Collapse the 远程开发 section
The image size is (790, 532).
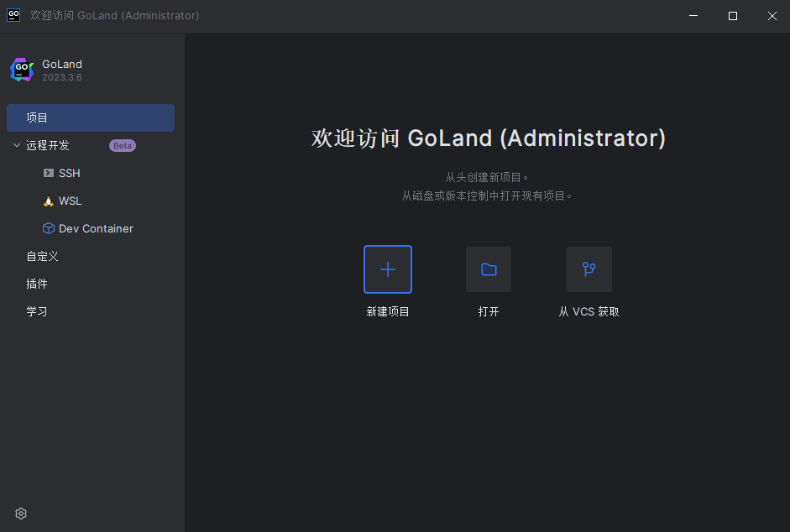pos(17,145)
